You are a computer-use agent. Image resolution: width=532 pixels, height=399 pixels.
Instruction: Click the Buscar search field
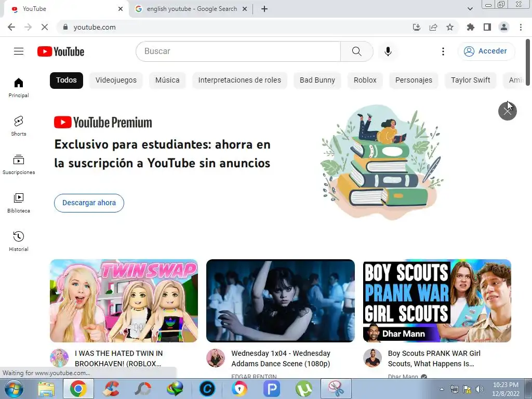pos(238,51)
